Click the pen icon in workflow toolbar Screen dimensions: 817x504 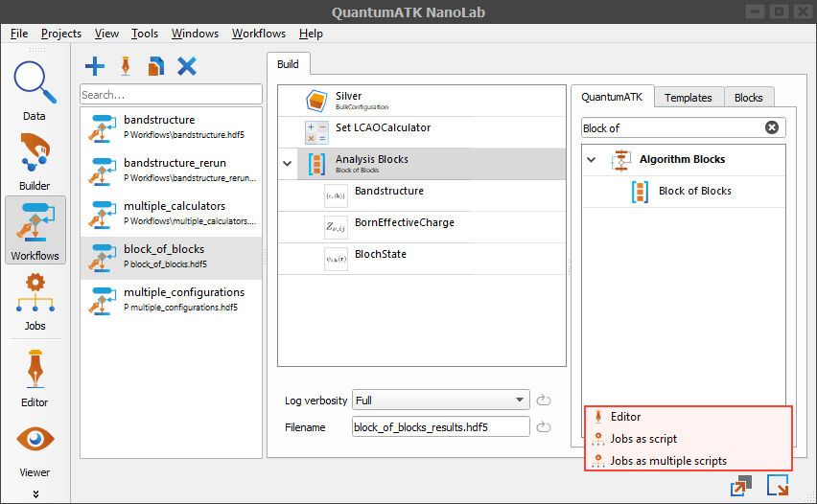tap(126, 67)
